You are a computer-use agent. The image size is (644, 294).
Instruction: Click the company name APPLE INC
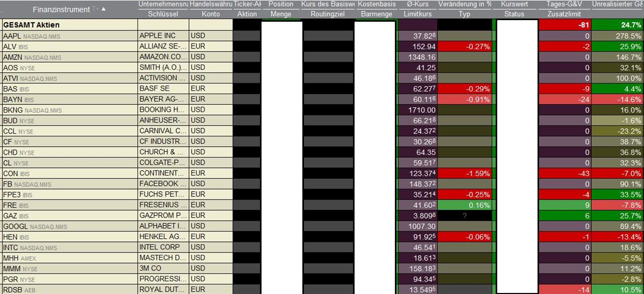pyautogui.click(x=158, y=36)
